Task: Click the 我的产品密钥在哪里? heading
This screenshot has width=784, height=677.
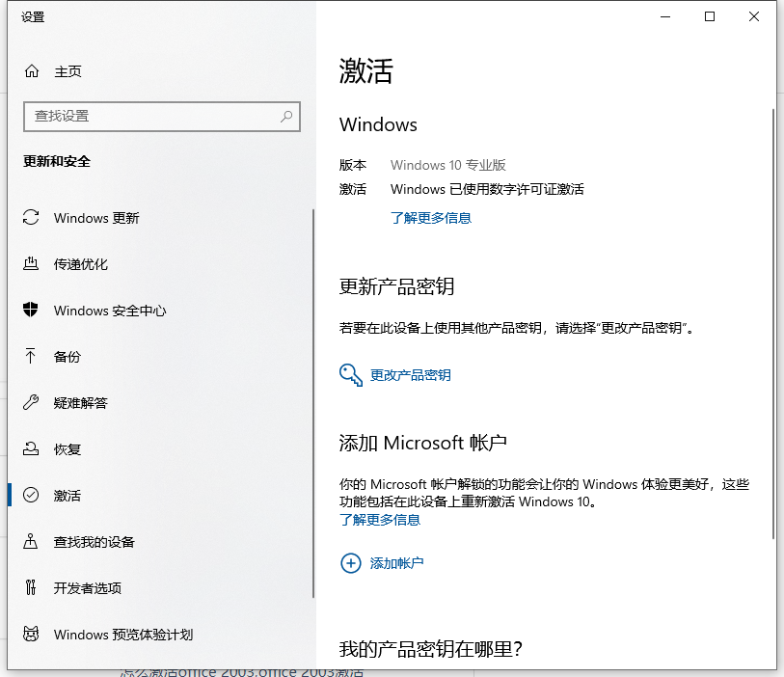Action: click(430, 649)
